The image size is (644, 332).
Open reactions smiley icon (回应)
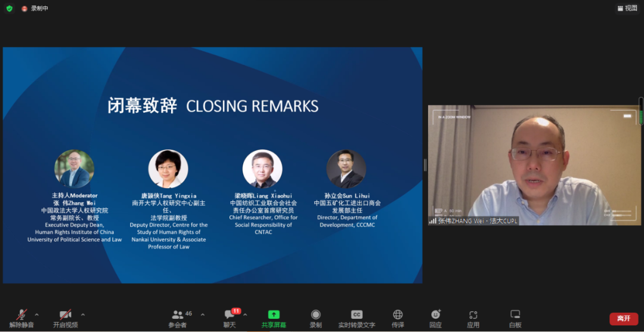435,315
